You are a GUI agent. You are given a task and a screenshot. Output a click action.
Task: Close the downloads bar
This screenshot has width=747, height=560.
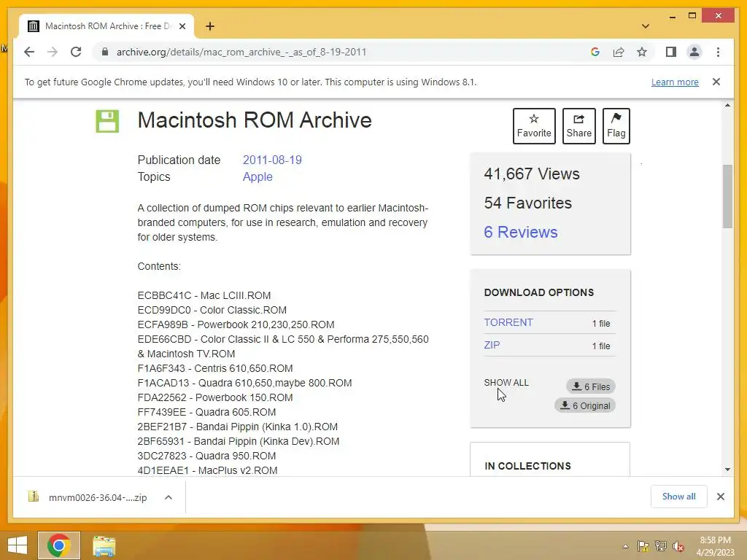click(720, 497)
